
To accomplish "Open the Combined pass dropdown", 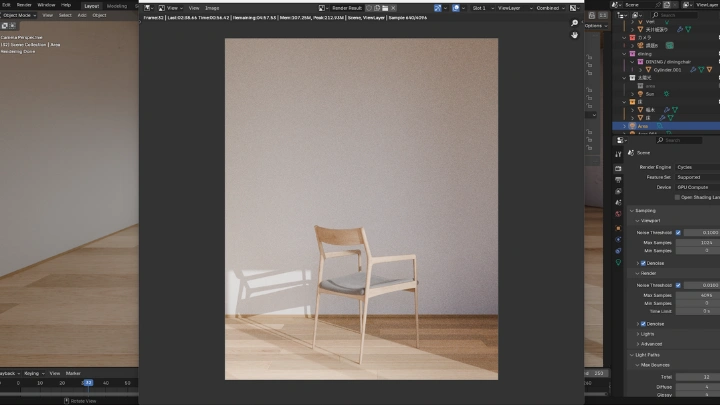I will pos(551,8).
